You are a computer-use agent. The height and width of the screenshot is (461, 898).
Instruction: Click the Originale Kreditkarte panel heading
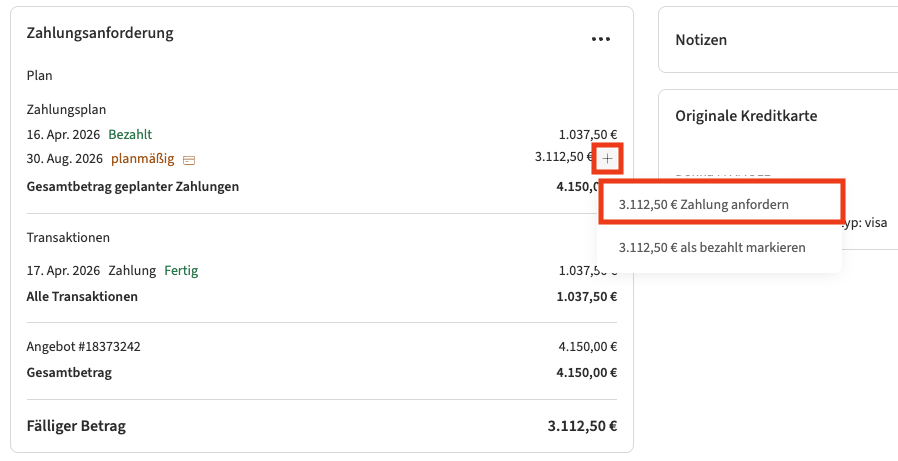click(x=746, y=116)
